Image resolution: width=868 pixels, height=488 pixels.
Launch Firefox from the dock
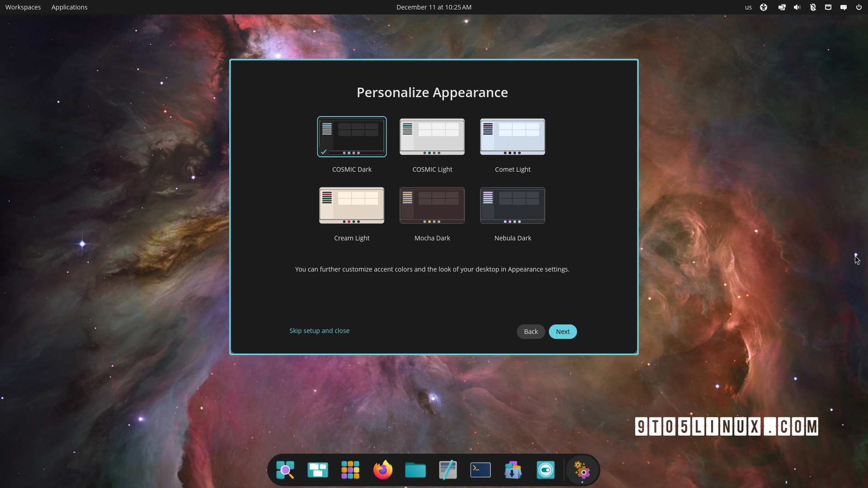[383, 470]
